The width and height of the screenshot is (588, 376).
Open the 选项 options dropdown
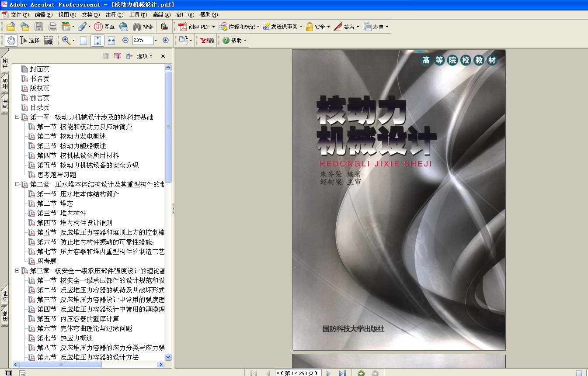coord(145,56)
